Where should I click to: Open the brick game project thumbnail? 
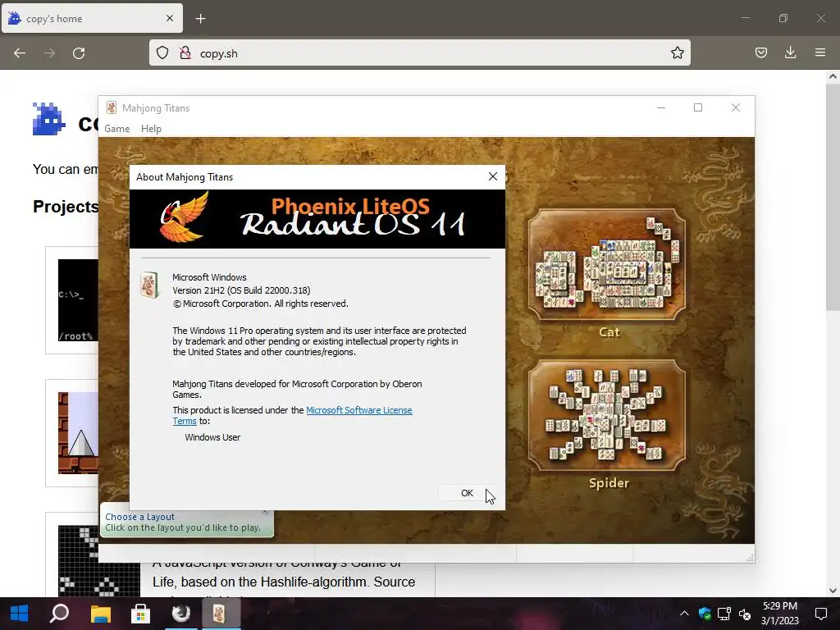tap(78, 433)
